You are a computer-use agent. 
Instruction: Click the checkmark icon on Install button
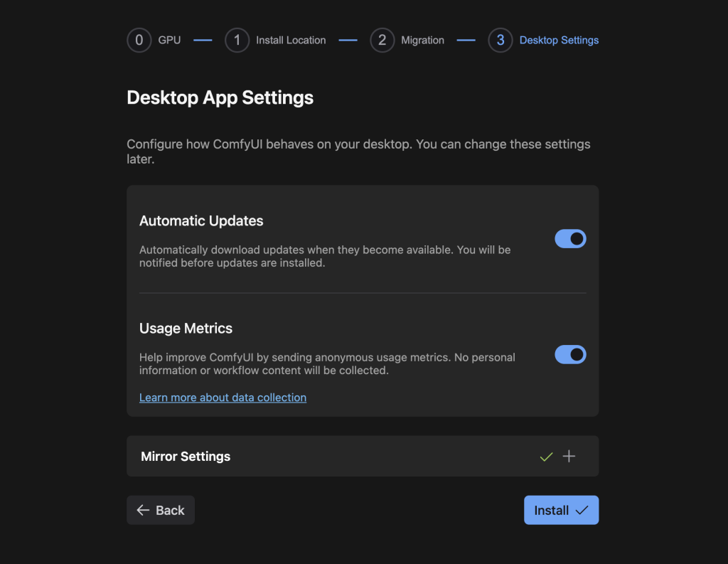click(582, 510)
